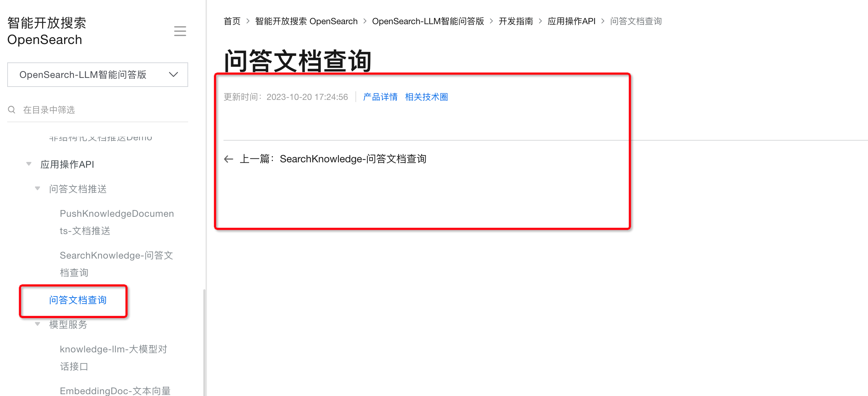This screenshot has width=868, height=396.
Task: Open the OpenSearch-LLM智能问答版 version dropdown
Action: pyautogui.click(x=98, y=75)
